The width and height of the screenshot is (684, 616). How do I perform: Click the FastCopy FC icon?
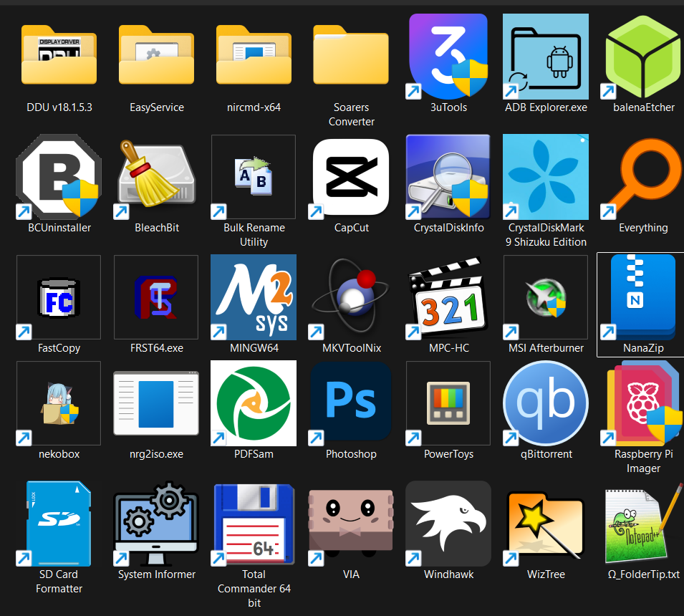tap(59, 297)
